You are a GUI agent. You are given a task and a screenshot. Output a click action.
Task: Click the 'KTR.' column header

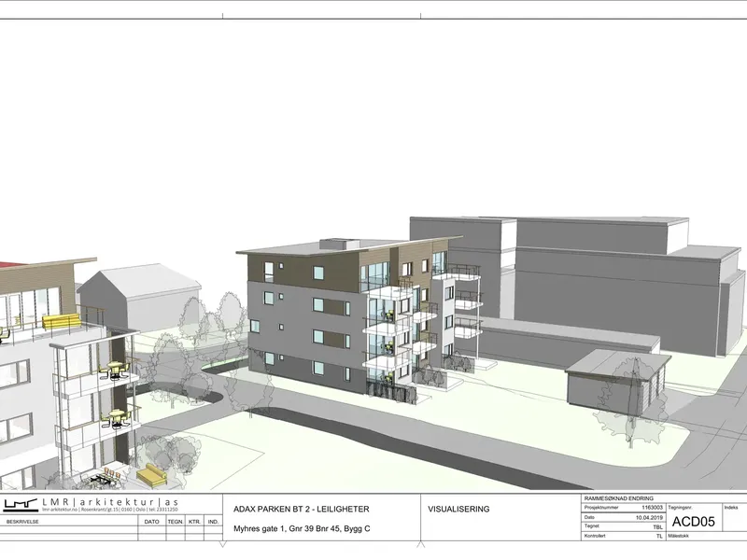pyautogui.click(x=194, y=522)
